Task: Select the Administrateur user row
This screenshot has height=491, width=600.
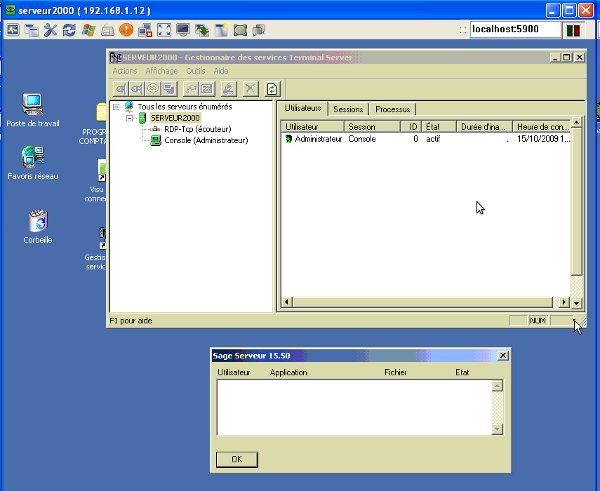Action: pos(318,140)
